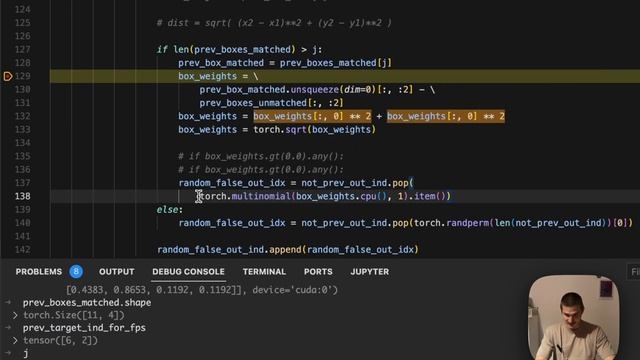Click 'prev_box_matched =' on line 128

pyautogui.click(x=226, y=63)
